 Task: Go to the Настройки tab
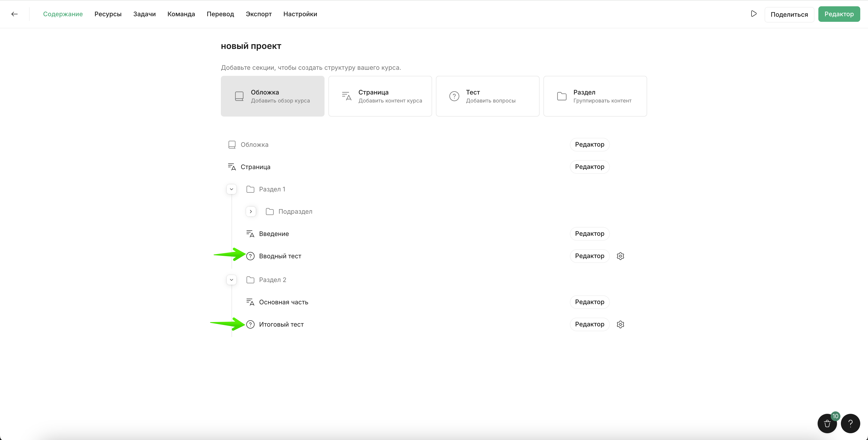click(300, 14)
